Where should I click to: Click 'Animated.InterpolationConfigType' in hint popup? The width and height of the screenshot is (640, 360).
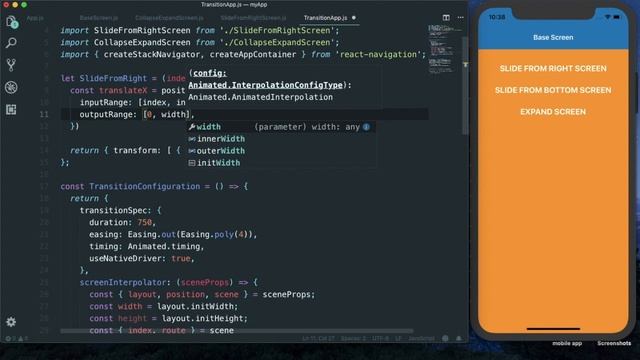pos(265,85)
